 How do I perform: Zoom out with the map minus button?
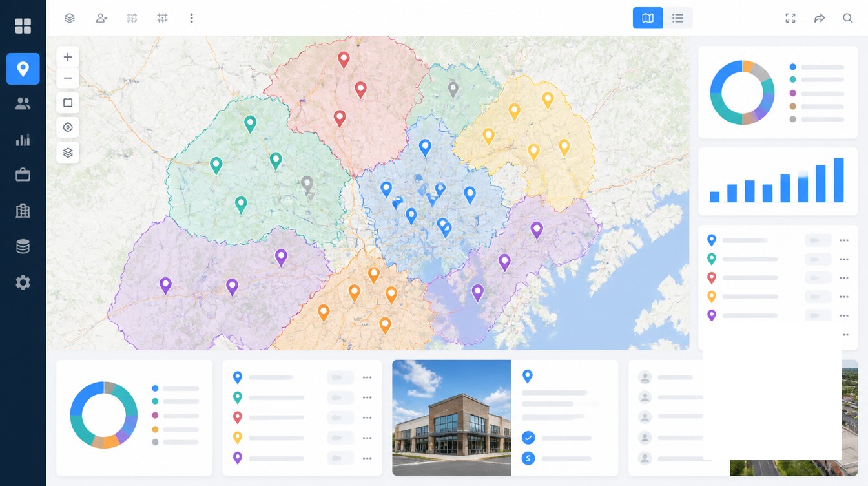tap(68, 79)
